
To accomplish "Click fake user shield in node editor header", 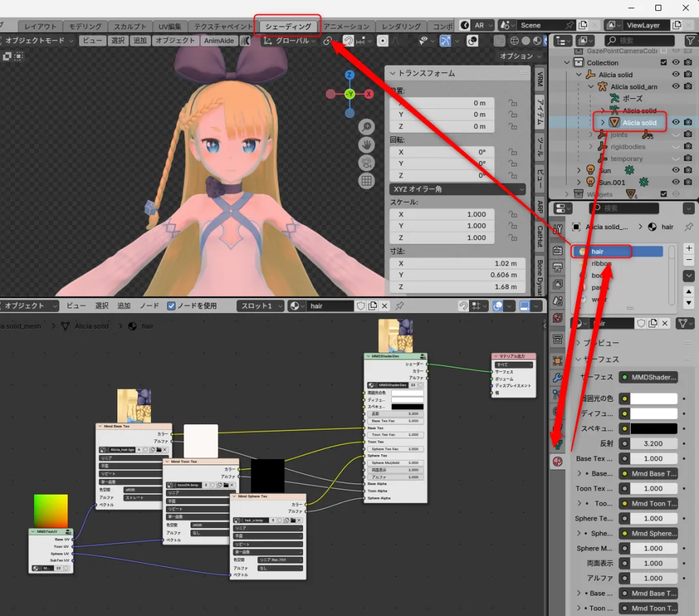I will click(x=360, y=306).
